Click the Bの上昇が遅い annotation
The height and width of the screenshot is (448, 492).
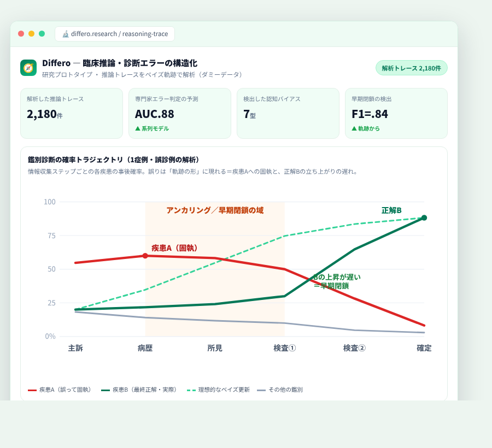click(x=337, y=277)
